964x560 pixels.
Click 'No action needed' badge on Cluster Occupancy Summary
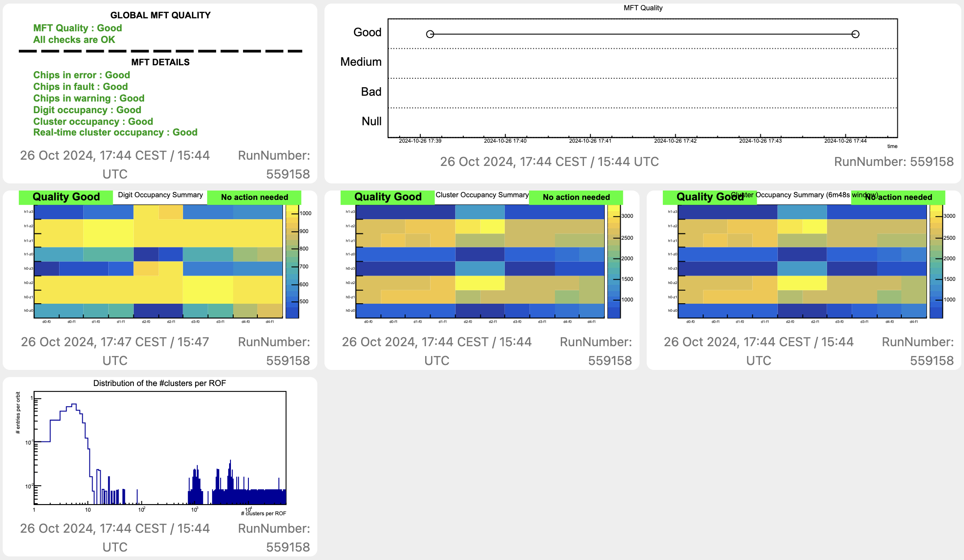click(x=576, y=197)
